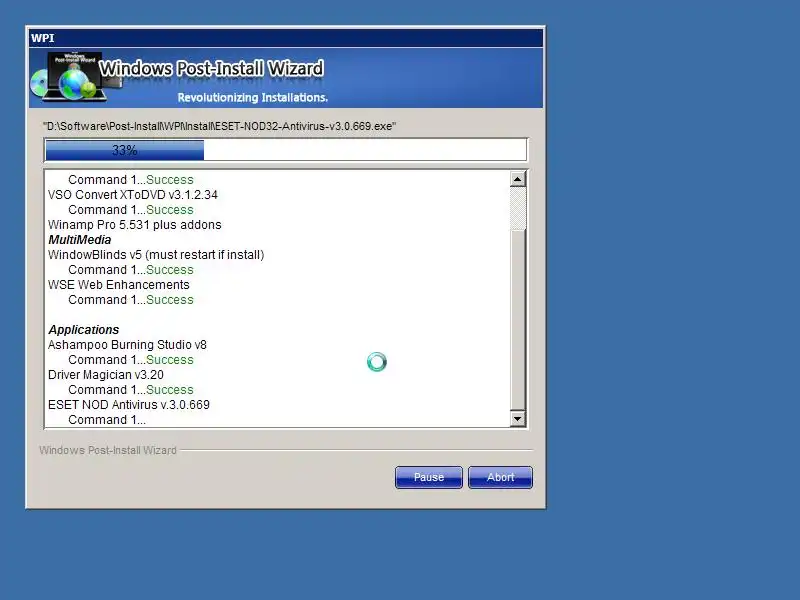Click the Winamp Pro 5.531 plus addons entry
Screen dimensions: 800x600
pos(135,225)
